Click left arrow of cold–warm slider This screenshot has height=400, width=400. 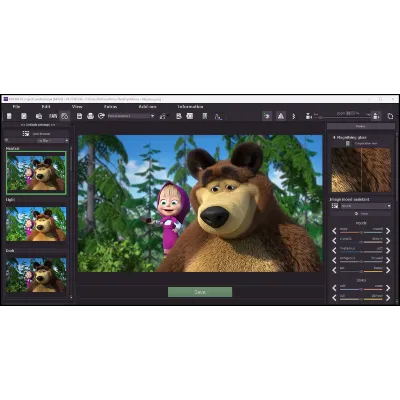point(334,288)
